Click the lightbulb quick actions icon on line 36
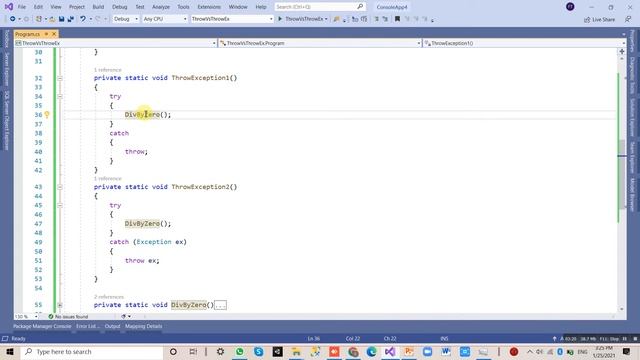The image size is (640, 360). tap(47, 115)
